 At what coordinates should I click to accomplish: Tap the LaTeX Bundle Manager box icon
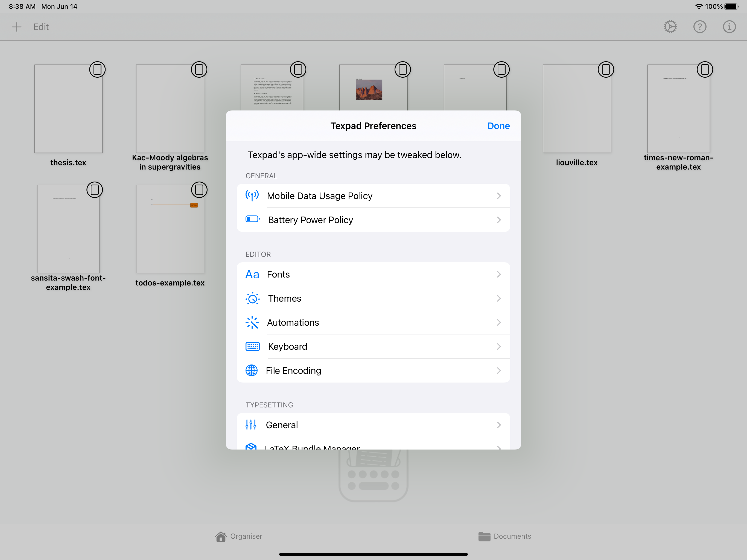251,446
